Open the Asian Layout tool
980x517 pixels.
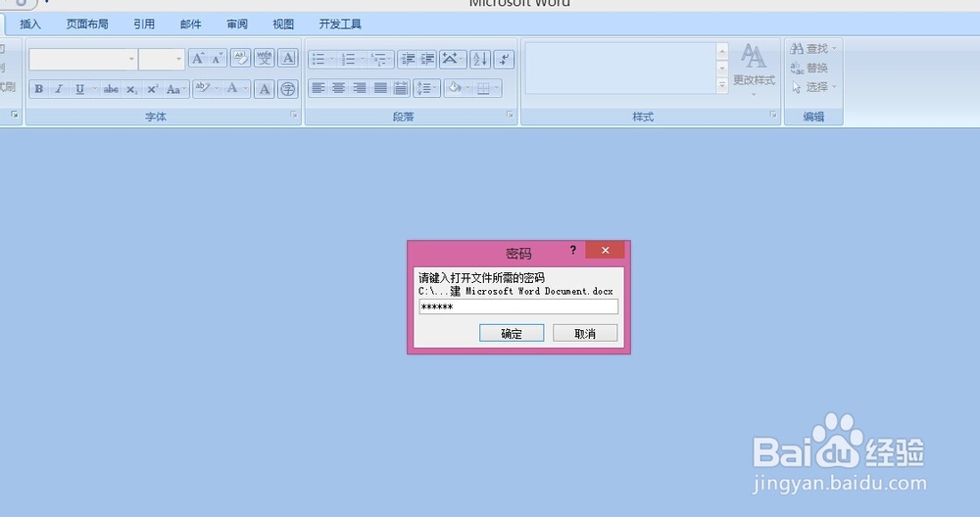pyautogui.click(x=453, y=60)
